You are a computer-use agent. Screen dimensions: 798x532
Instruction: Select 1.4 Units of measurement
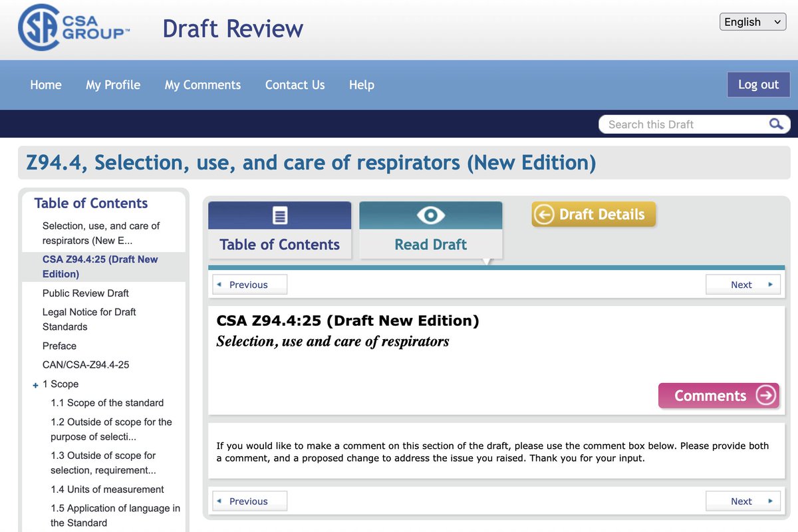[107, 489]
